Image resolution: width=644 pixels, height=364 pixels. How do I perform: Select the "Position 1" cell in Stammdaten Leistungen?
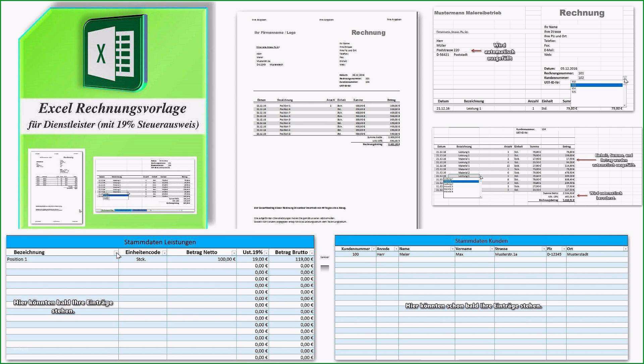point(62,259)
